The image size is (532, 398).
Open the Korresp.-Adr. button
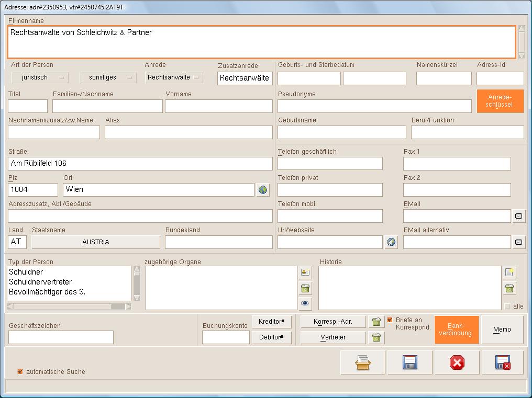[333, 322]
